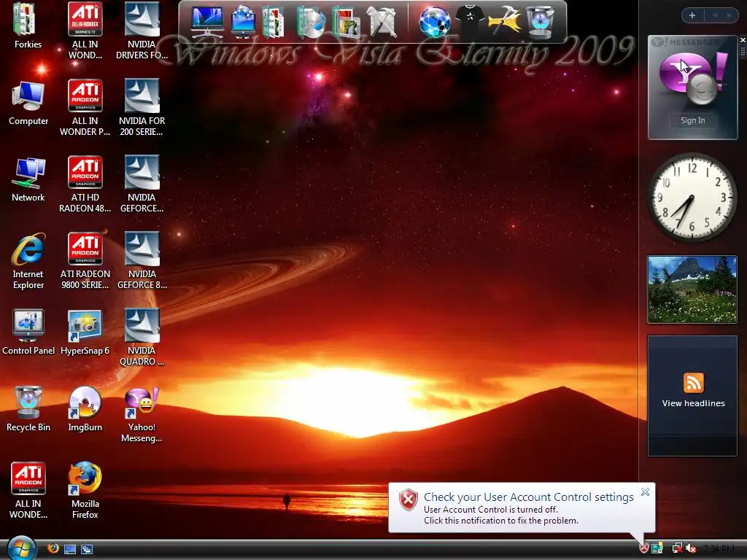
Task: Click the muted volume tray icon
Action: point(692,548)
